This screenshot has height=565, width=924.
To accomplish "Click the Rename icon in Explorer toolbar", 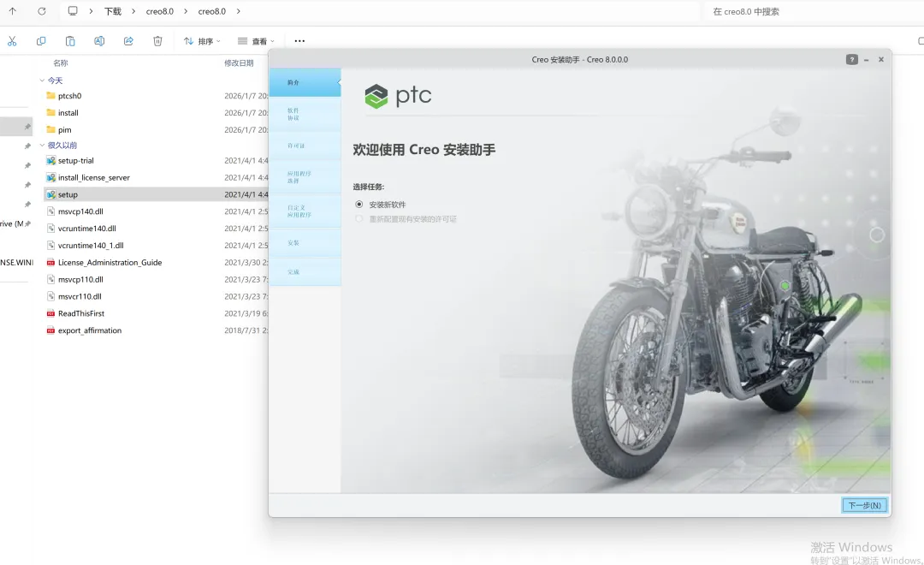I will pyautogui.click(x=99, y=41).
